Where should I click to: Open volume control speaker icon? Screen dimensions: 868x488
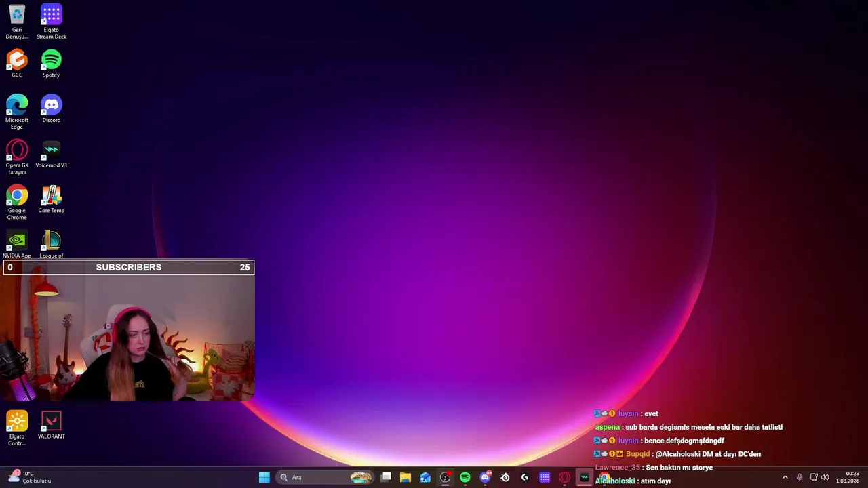pos(825,477)
